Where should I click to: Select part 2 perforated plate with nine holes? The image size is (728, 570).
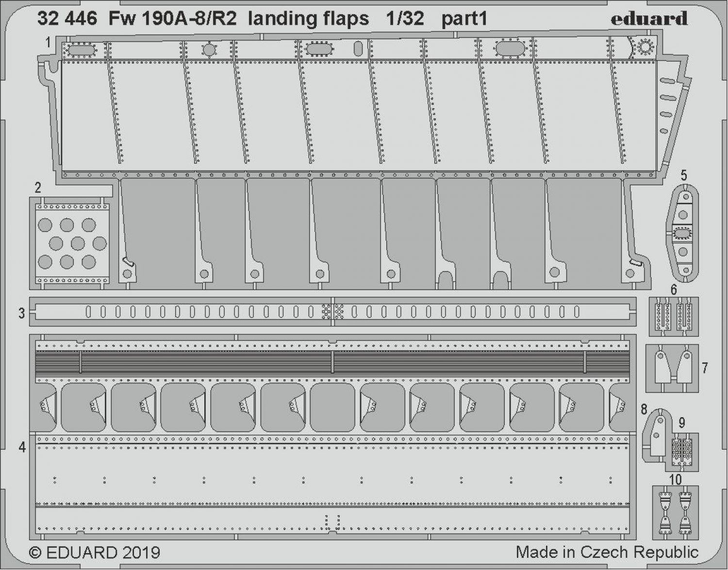pyautogui.click(x=72, y=244)
